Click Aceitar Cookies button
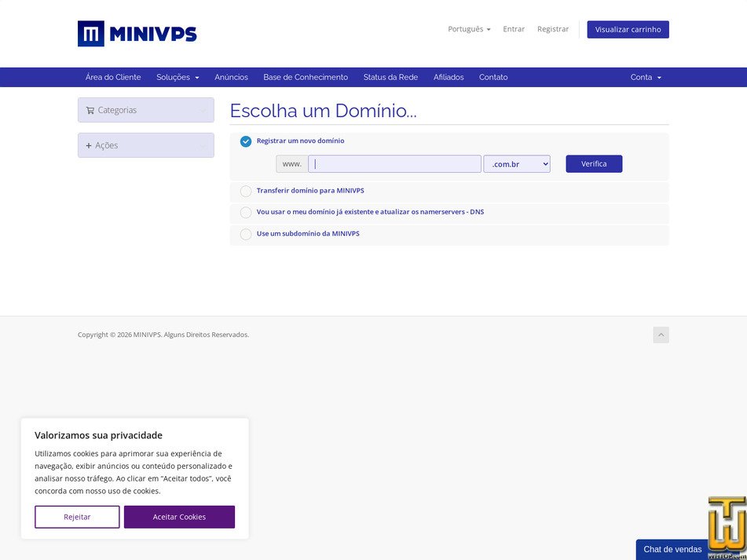Screen dimensions: 747x560 179,517
